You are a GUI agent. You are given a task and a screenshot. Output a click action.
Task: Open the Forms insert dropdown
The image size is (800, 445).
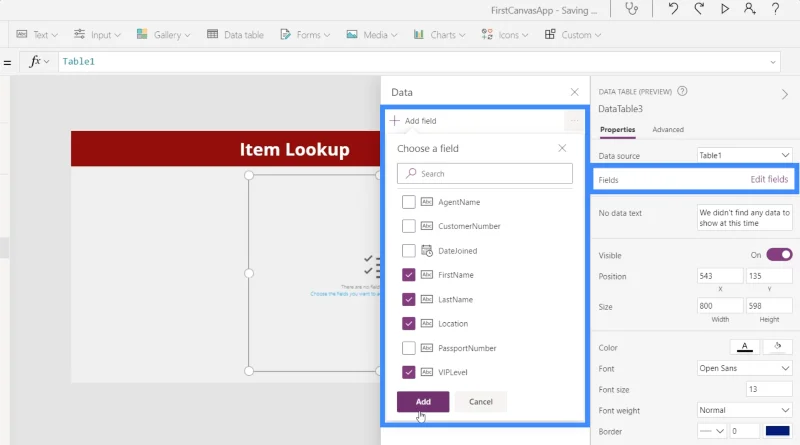[x=305, y=35]
